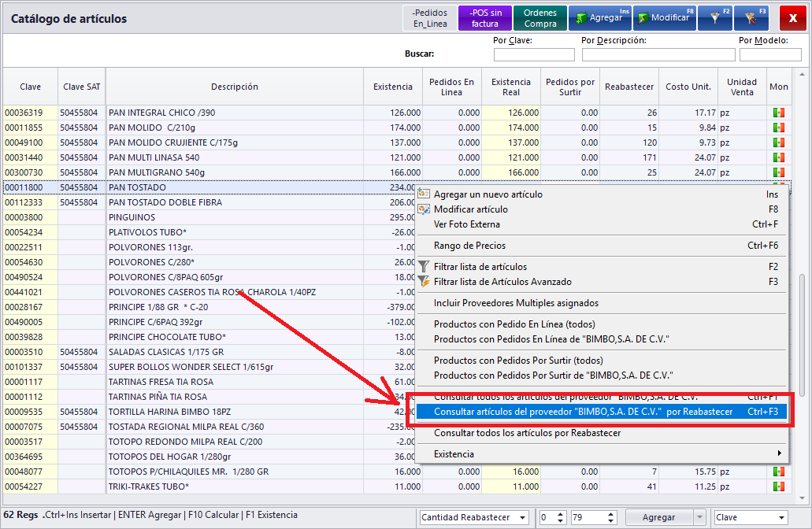Click the funnel filter icon labeled F2
The width and height of the screenshot is (812, 529).
pos(714,17)
